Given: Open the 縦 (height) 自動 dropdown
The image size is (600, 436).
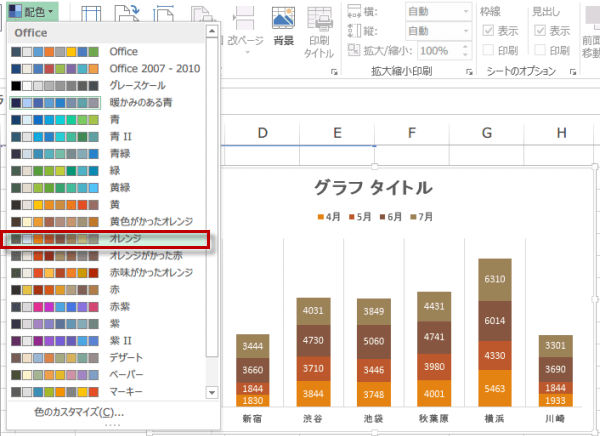Looking at the screenshot, I should (x=439, y=31).
